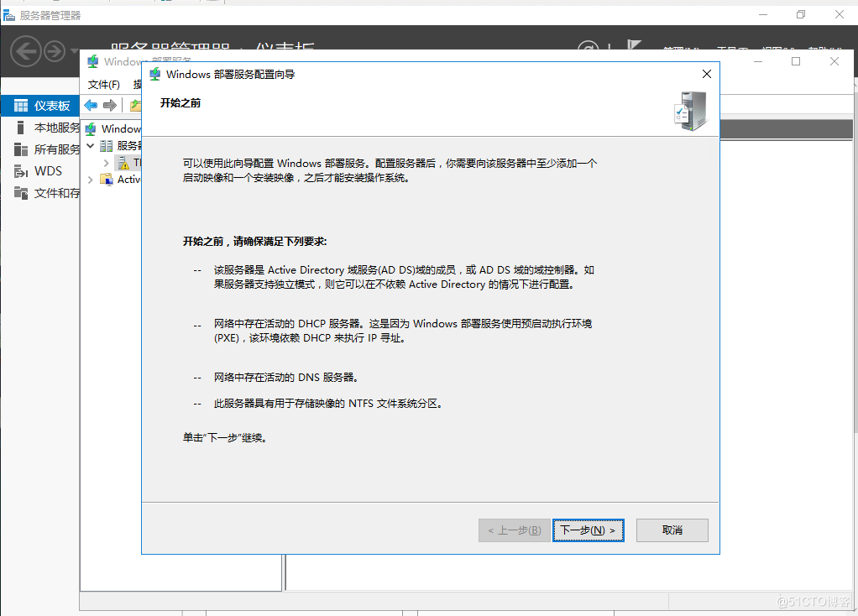Screen dimensions: 858x616
Task: Click the 开始之前，请确保满足下列要求 bold line
Action: [x=254, y=241]
